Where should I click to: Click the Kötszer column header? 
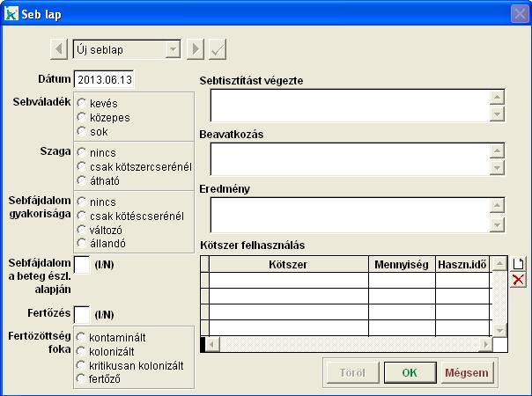(288, 263)
